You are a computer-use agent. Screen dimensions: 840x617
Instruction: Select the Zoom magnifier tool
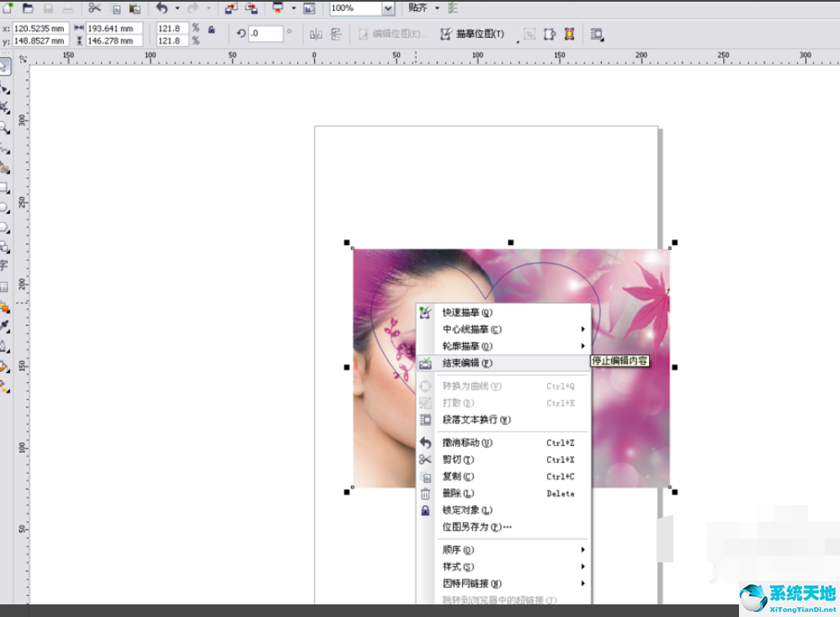pyautogui.click(x=4, y=127)
